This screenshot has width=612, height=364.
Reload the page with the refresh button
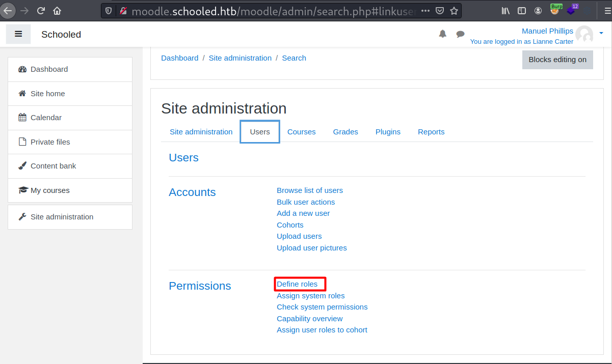[41, 10]
